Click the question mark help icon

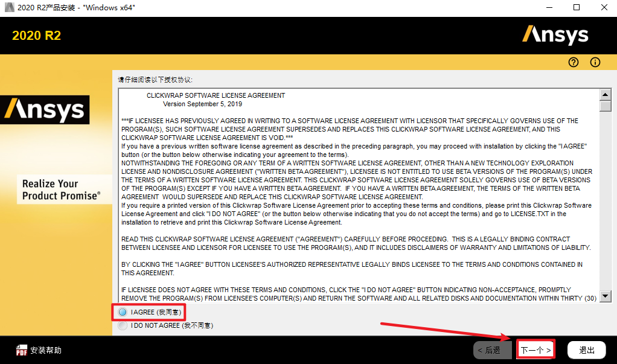point(574,62)
